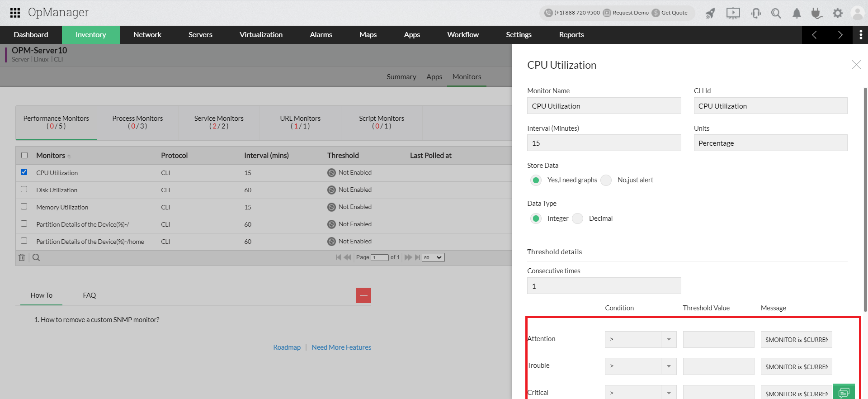This screenshot has width=868, height=399.
Task: Click the CPU Utilization threshold status icon
Action: 331,173
